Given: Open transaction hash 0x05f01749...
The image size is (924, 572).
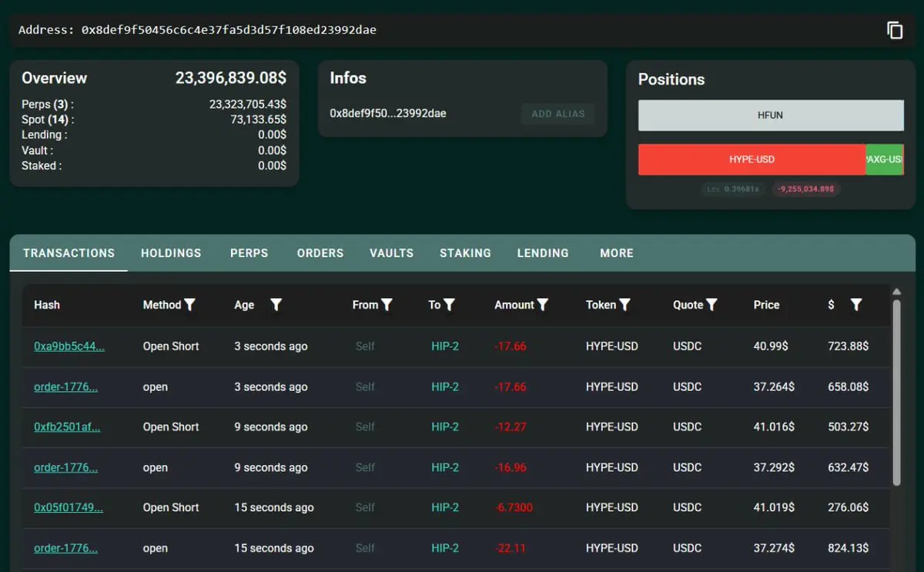Looking at the screenshot, I should tap(69, 507).
